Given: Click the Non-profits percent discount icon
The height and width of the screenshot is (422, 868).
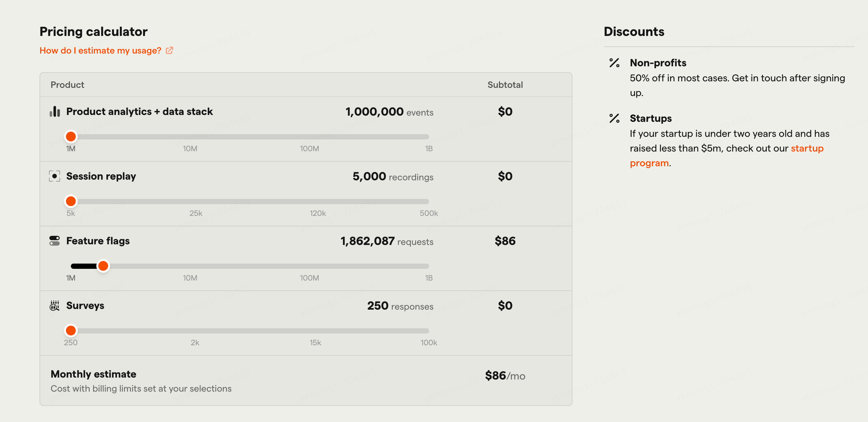Looking at the screenshot, I should (x=614, y=63).
